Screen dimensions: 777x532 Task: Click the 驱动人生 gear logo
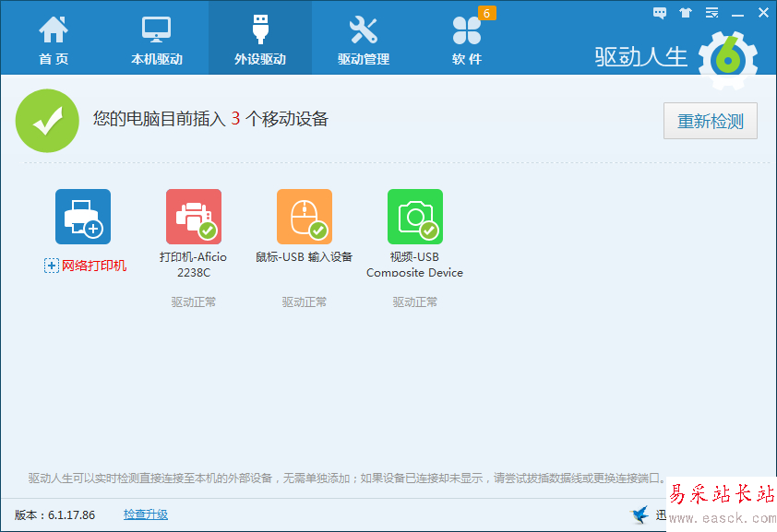727,59
